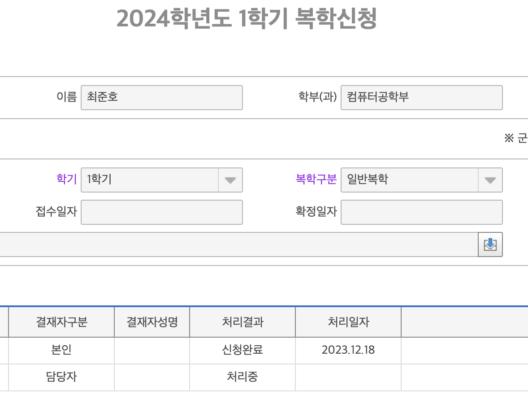Click the 학부(과) field showing 컴퓨터공학부
Image resolution: width=528 pixels, height=420 pixels.
click(421, 98)
